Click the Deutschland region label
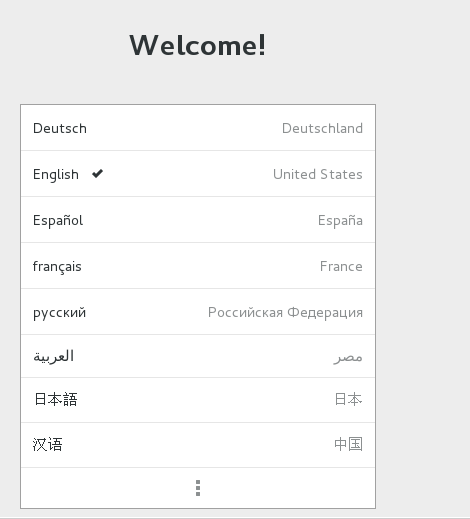 pyautogui.click(x=322, y=128)
